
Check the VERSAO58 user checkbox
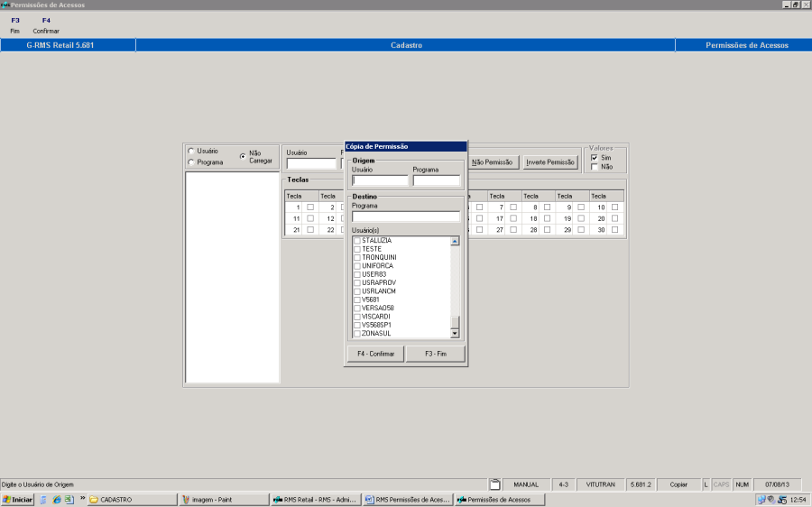click(x=356, y=309)
